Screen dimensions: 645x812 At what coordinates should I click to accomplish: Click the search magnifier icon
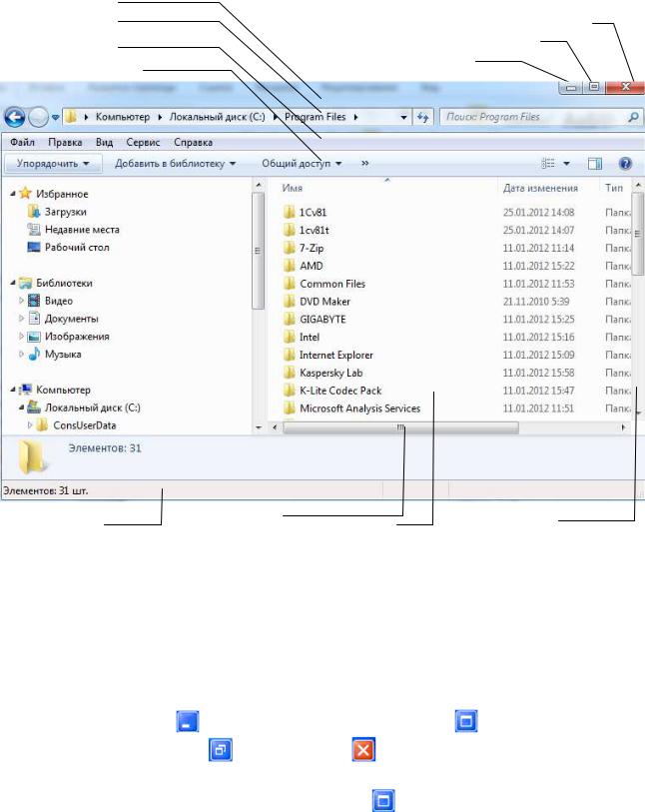point(633,117)
